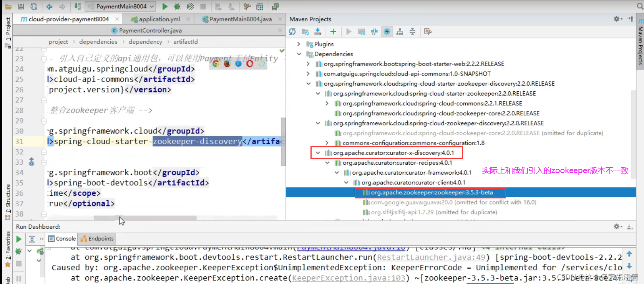
Task: Click the Pause icon in Run Dashboard
Action: click(18, 278)
